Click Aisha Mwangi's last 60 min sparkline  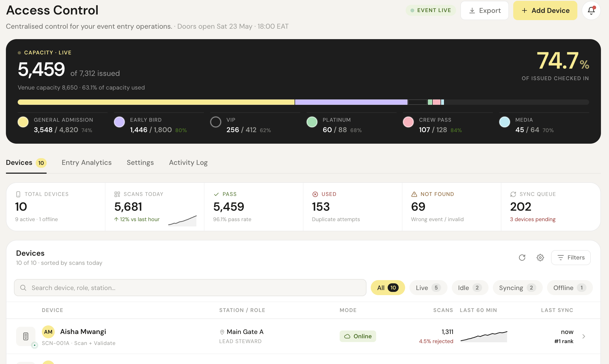tap(484, 336)
